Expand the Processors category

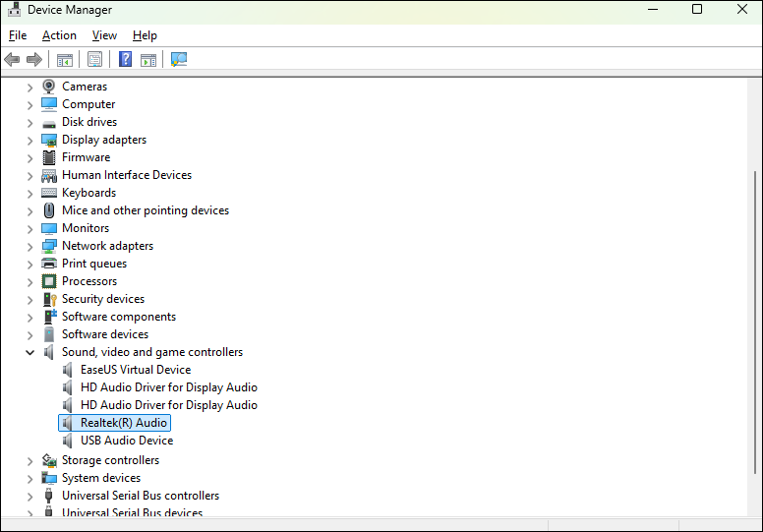[29, 282]
